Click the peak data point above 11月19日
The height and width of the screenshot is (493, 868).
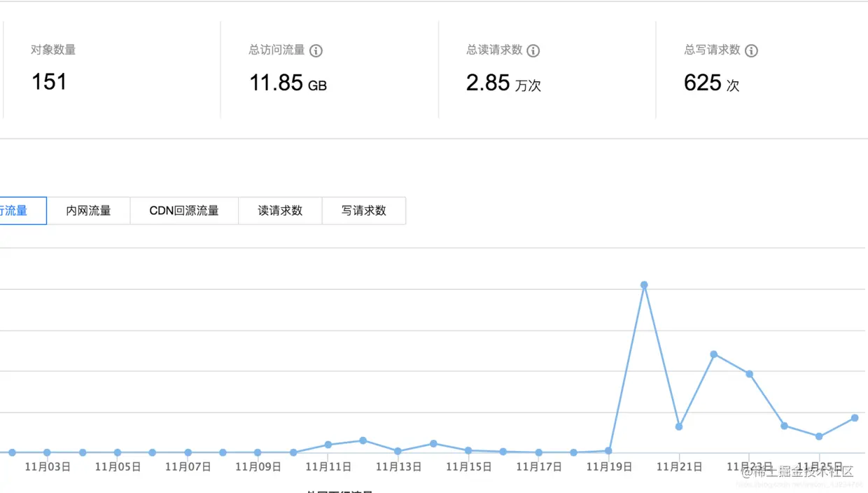point(644,284)
